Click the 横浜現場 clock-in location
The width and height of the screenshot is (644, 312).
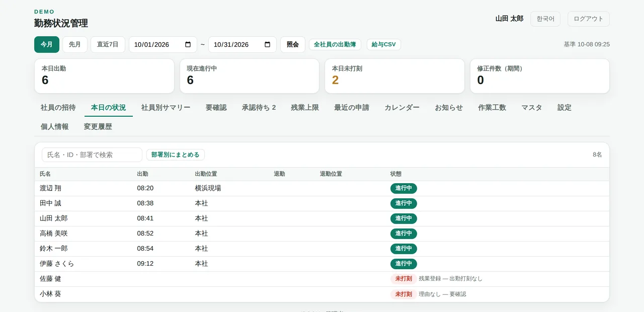pos(208,188)
